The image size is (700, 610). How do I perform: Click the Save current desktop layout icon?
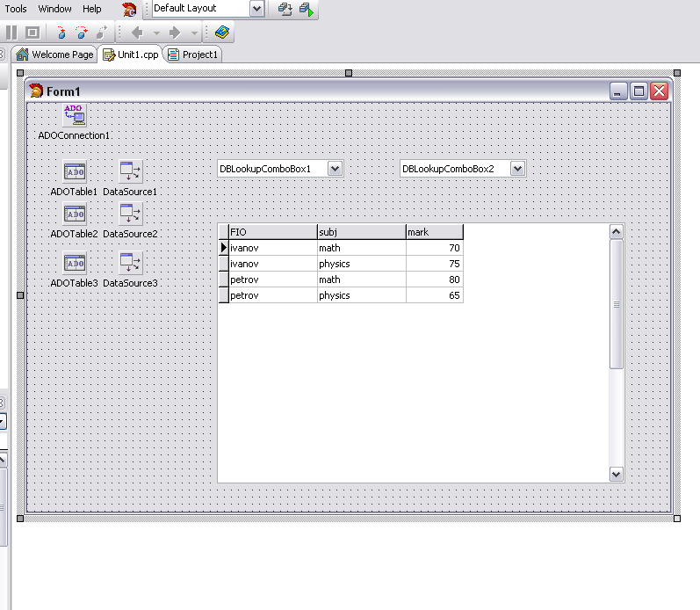tap(285, 9)
